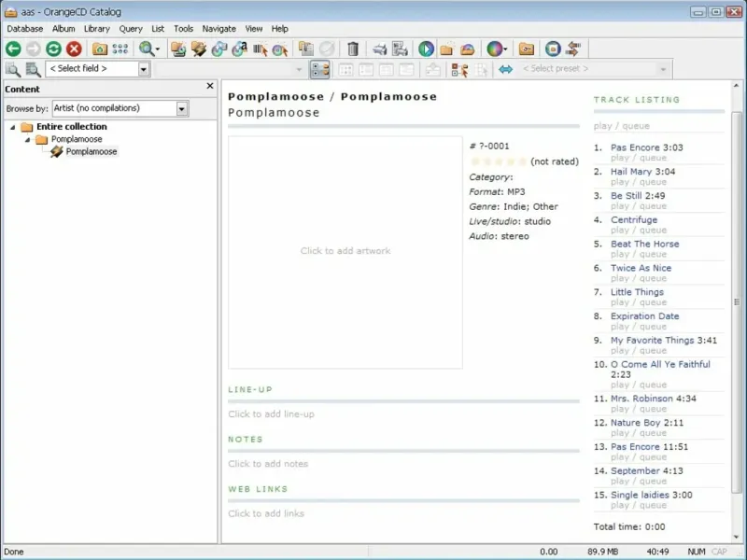Open the Tools menu

183,29
